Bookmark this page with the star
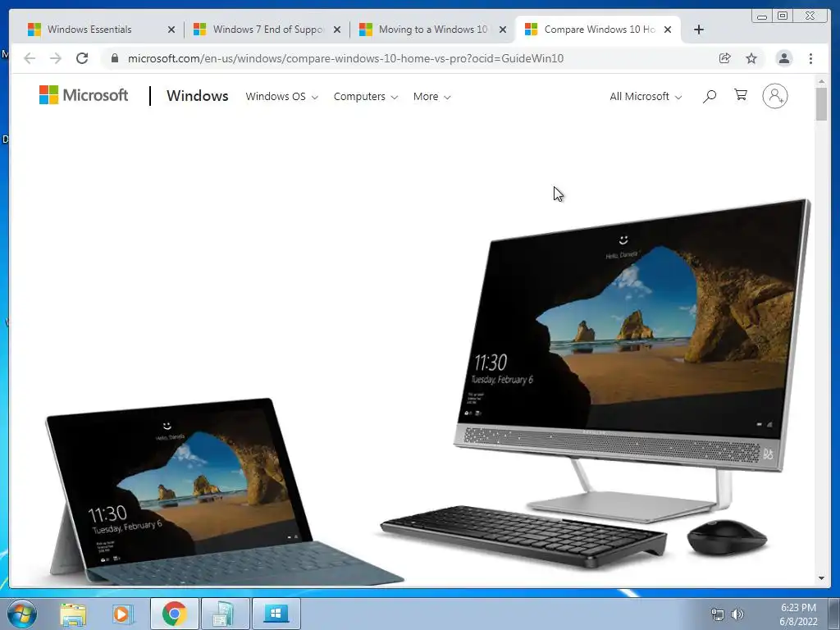This screenshot has height=630, width=840. (x=751, y=58)
